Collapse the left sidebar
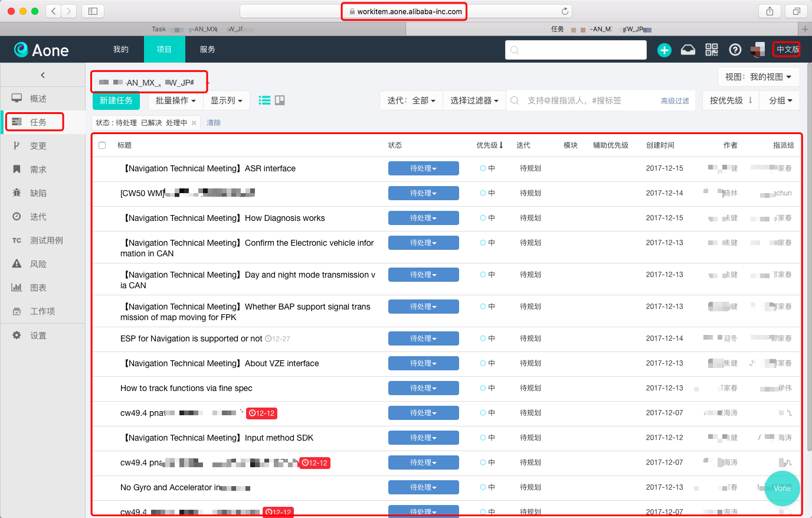The height and width of the screenshot is (518, 812). point(42,75)
